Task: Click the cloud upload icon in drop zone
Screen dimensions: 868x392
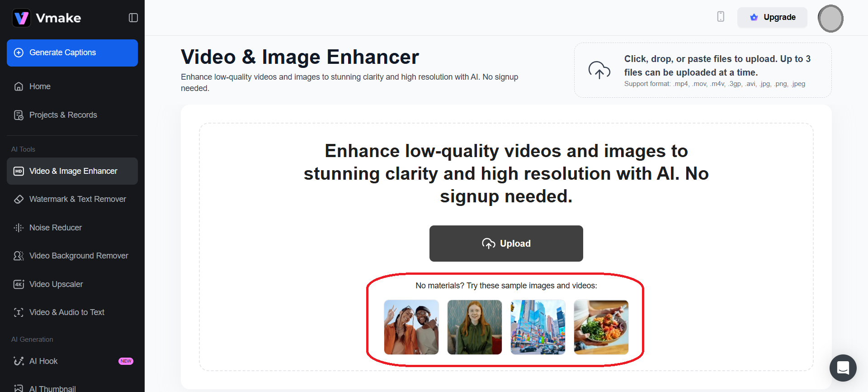Action: click(x=599, y=70)
